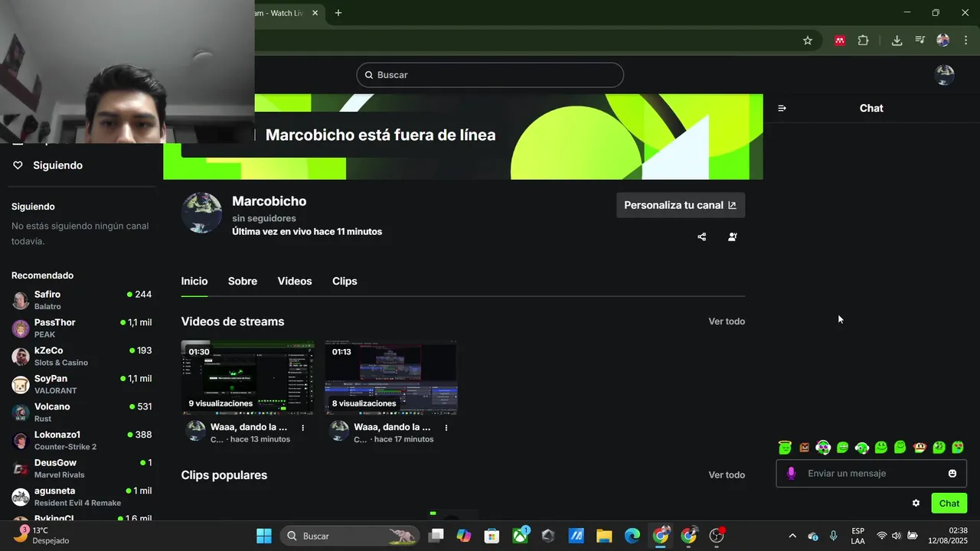The image size is (980, 551).
Task: Click the purple microphone in message box
Action: (792, 474)
